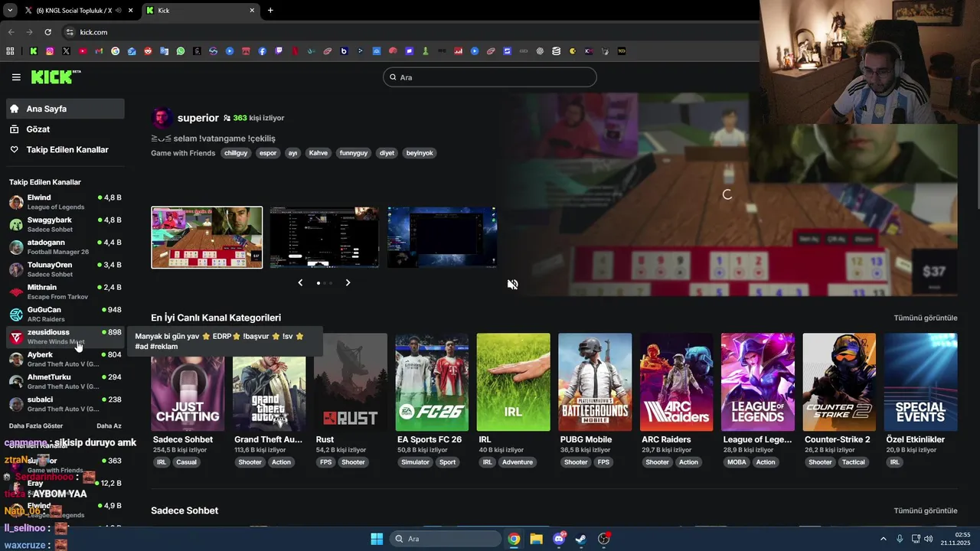Open the WhatsApp bookmark icon

pyautogui.click(x=181, y=51)
